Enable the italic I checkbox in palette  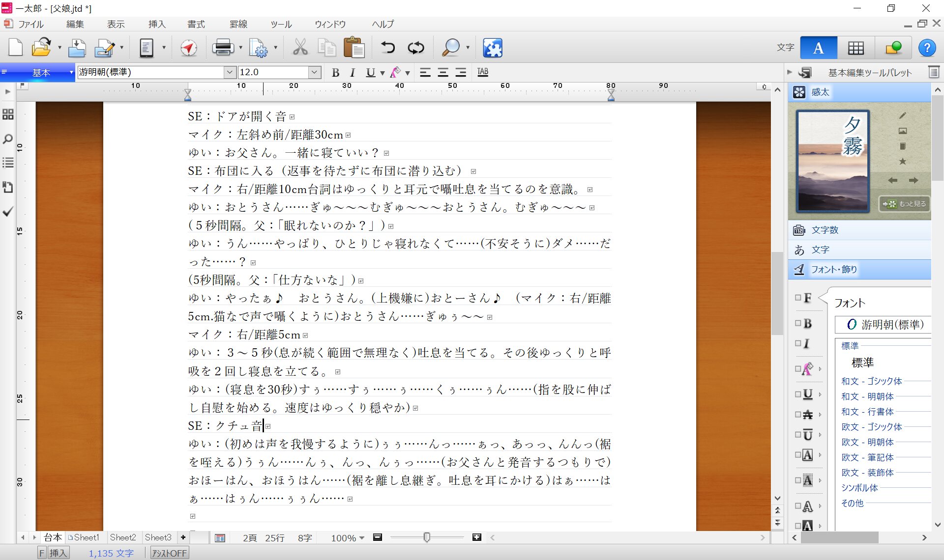[798, 343]
